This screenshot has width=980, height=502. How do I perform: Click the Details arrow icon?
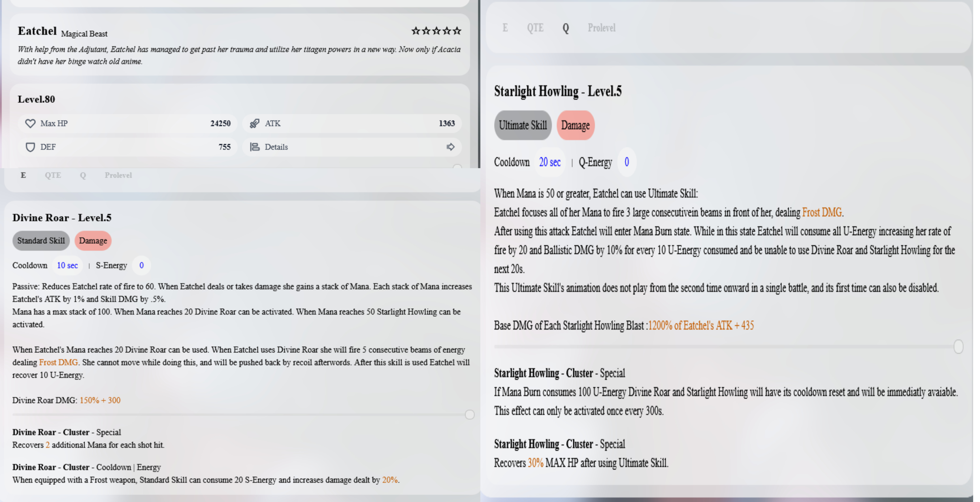point(450,147)
